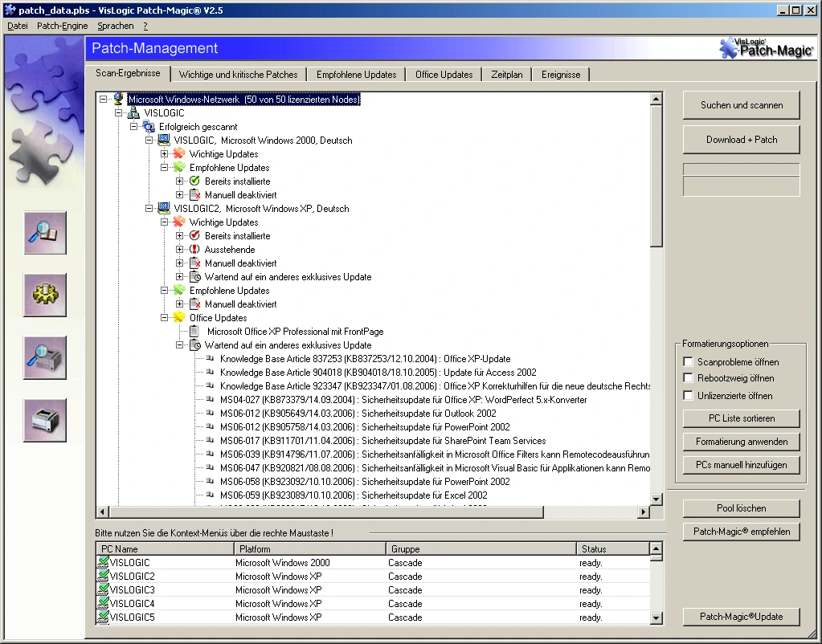822x644 pixels.
Task: Click the computer icon for VISLOGIC2 Windows XP
Action: 164,208
